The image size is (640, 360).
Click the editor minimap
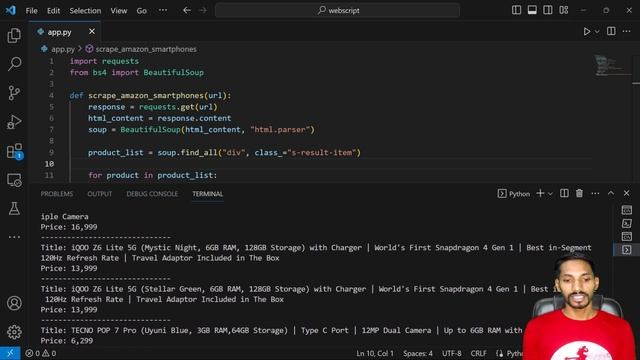tap(612, 66)
